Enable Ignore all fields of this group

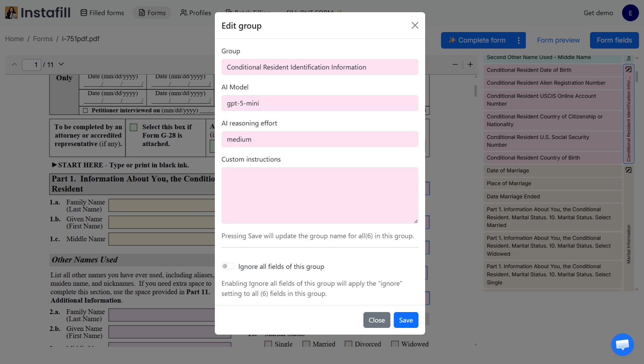[228, 266]
